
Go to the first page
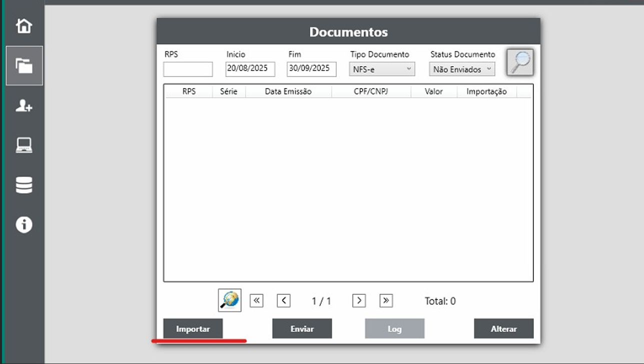[x=257, y=300]
